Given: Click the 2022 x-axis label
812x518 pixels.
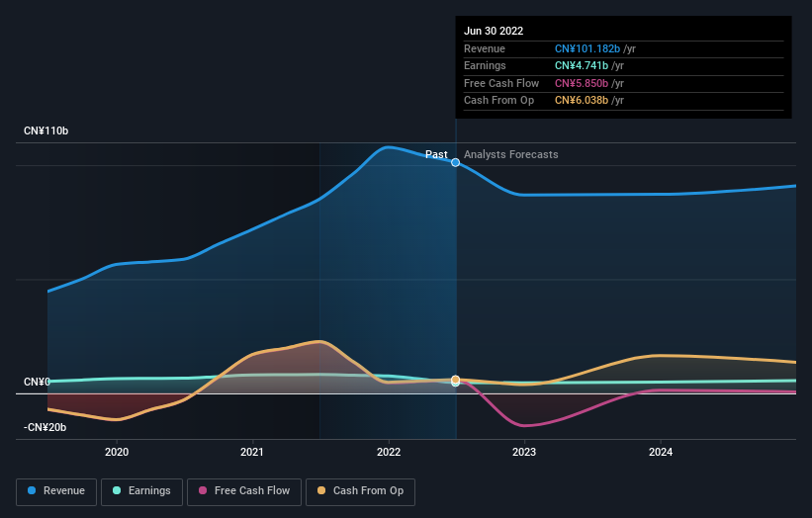Looking at the screenshot, I should [x=389, y=452].
